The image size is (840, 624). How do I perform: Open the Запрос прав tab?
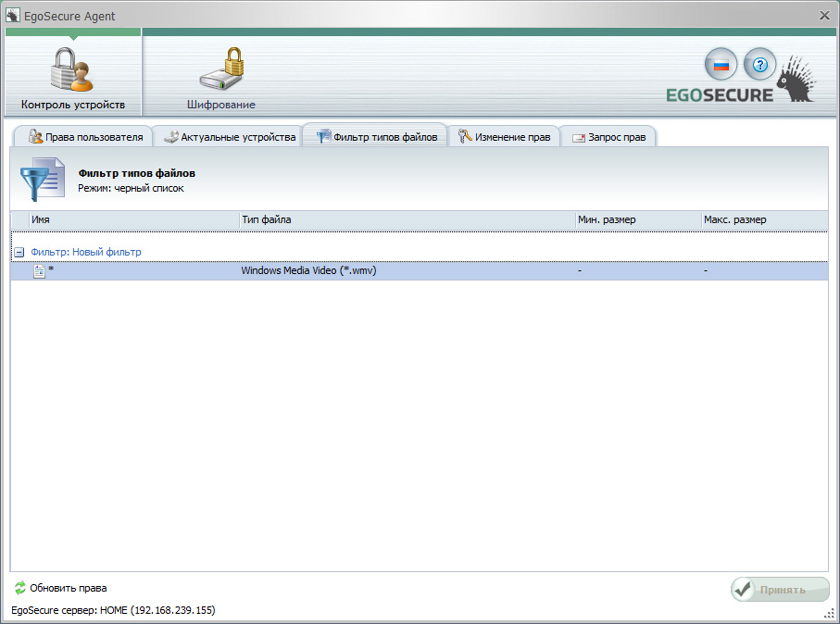coord(608,137)
